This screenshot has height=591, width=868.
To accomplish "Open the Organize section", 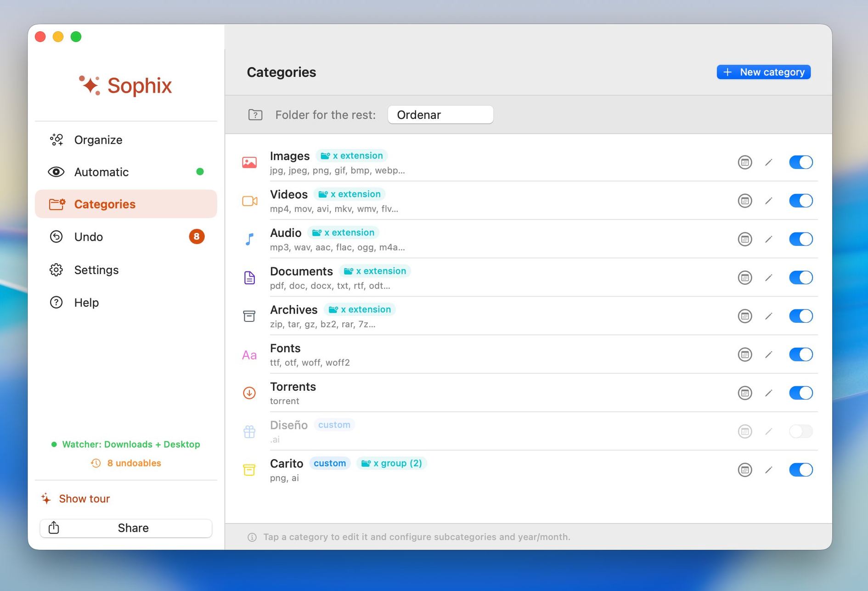I will point(126,140).
